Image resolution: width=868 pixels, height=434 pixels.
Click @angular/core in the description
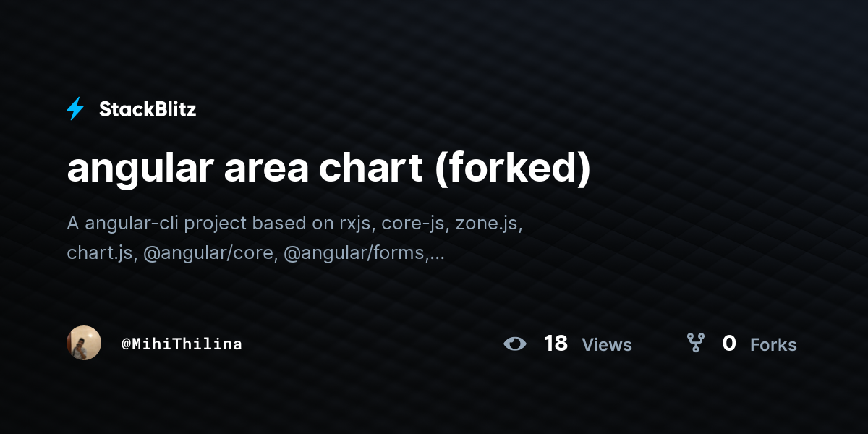[x=210, y=254]
